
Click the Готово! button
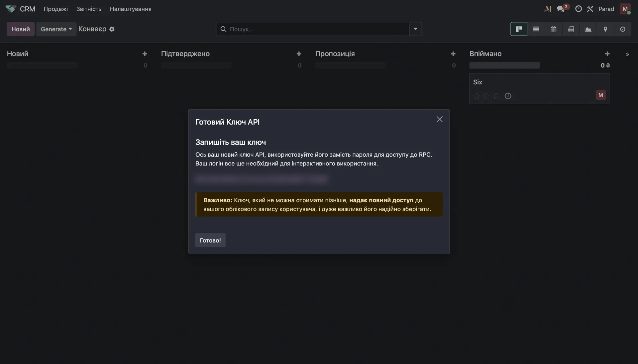(x=210, y=240)
